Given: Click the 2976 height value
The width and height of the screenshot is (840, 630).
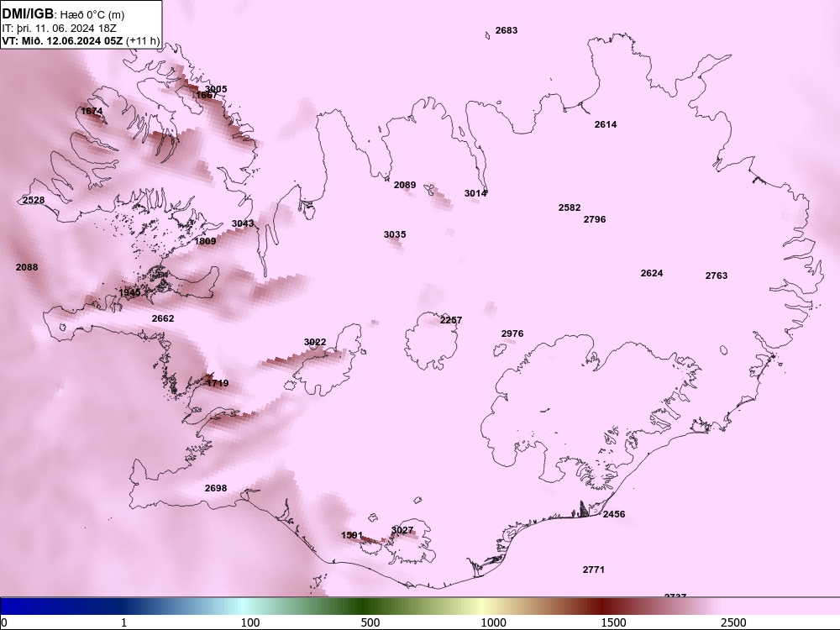Looking at the screenshot, I should pos(512,333).
